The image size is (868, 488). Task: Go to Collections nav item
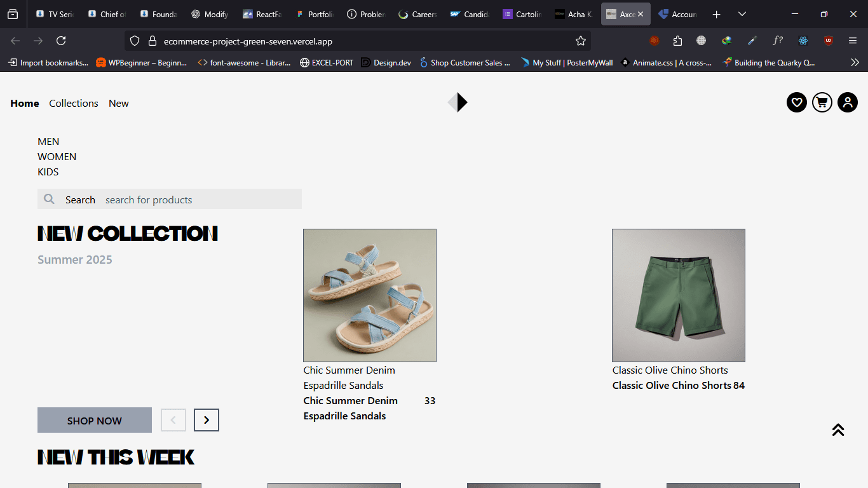coord(74,104)
